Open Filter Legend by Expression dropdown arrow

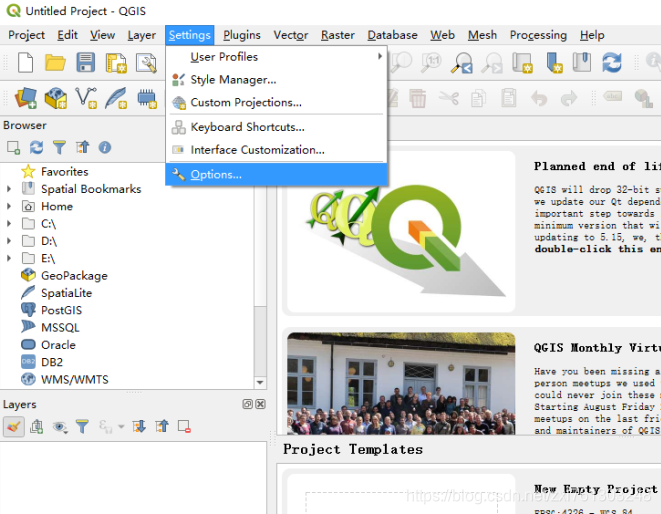tap(121, 427)
